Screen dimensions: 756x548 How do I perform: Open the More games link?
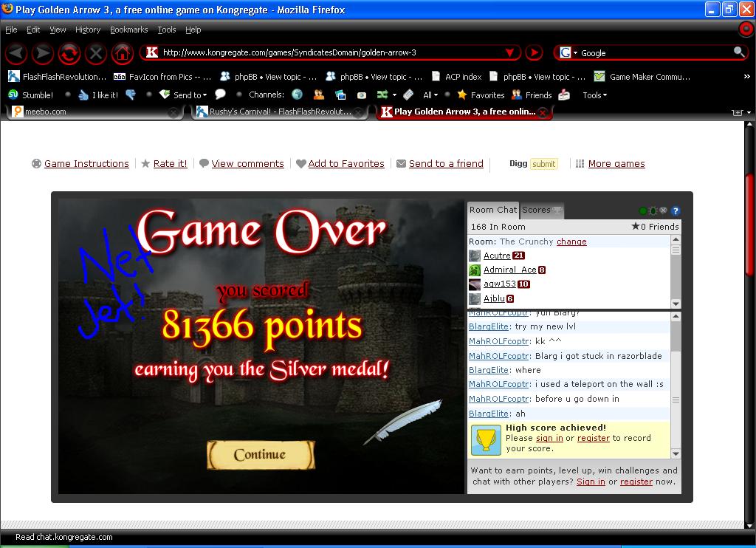click(x=616, y=163)
